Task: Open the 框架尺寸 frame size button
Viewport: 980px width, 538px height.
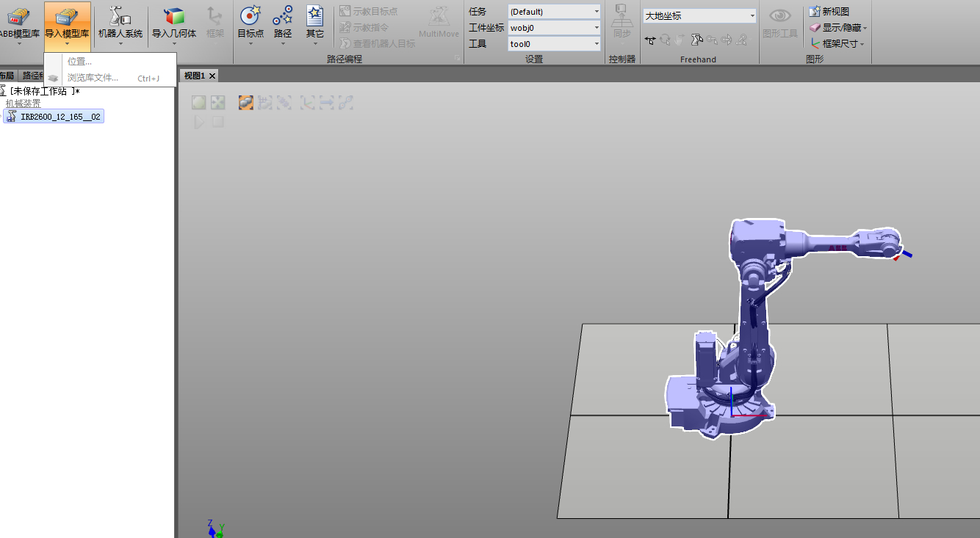Action: pos(837,44)
